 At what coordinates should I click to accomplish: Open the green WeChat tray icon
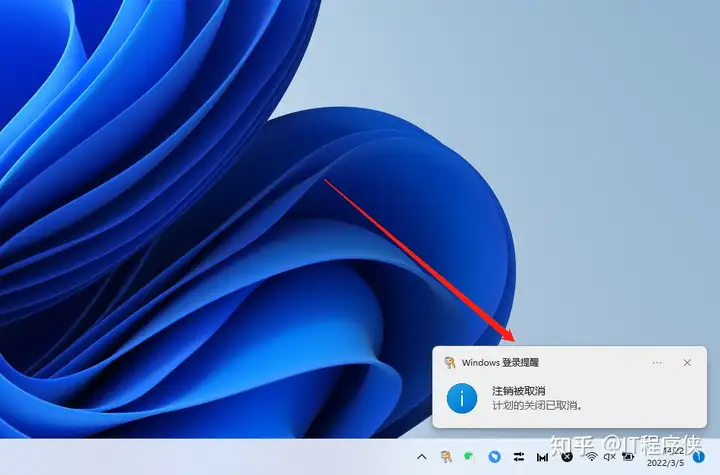pyautogui.click(x=469, y=457)
